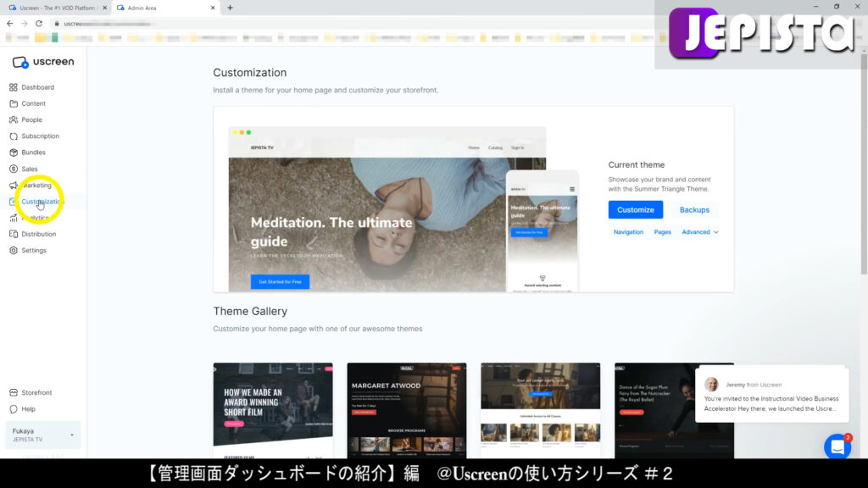This screenshot has height=488, width=868.
Task: Expand the Fukaya JEPISTA TV account switcher
Action: point(42,435)
